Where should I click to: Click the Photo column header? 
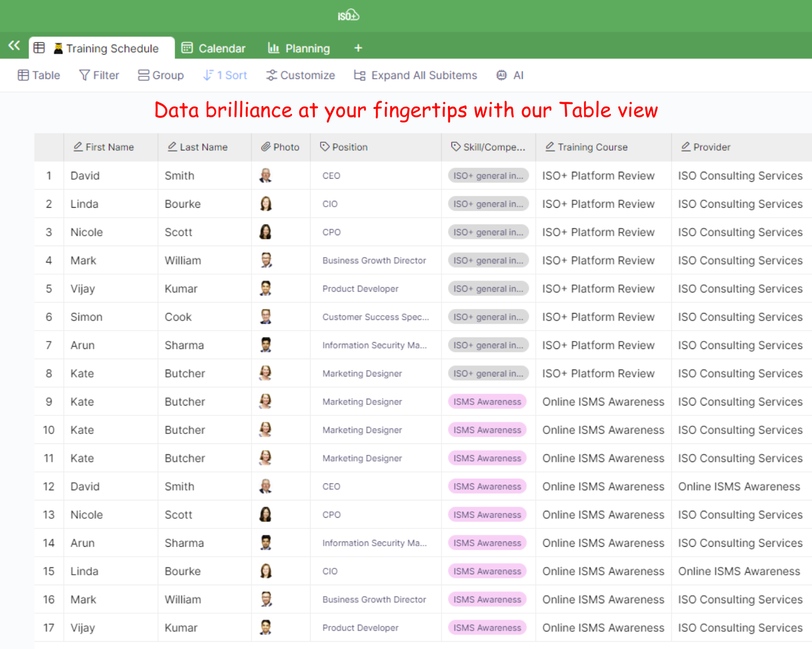[281, 147]
